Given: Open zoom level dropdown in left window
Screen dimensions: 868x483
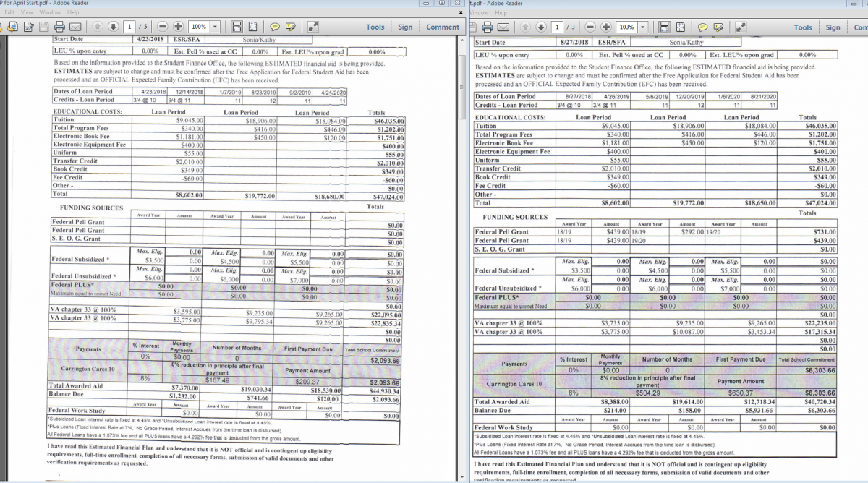Looking at the screenshot, I should point(216,27).
